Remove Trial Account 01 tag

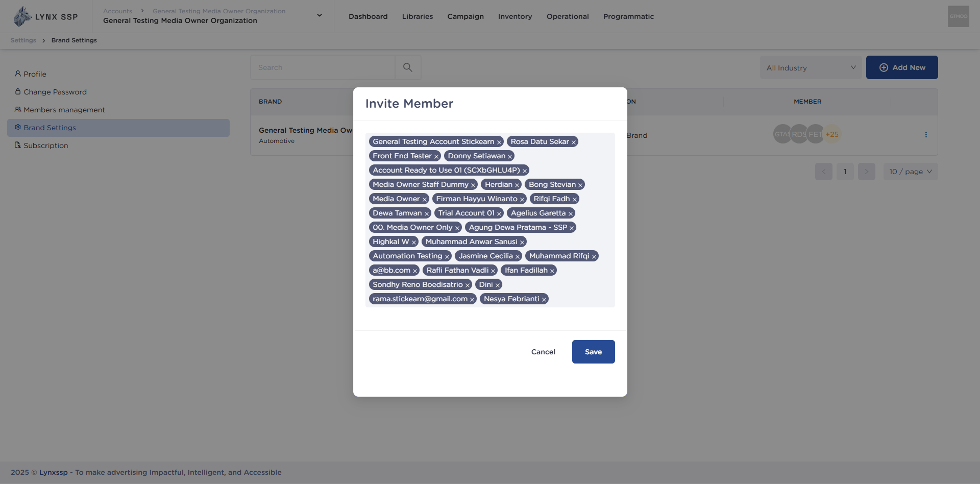(x=499, y=214)
